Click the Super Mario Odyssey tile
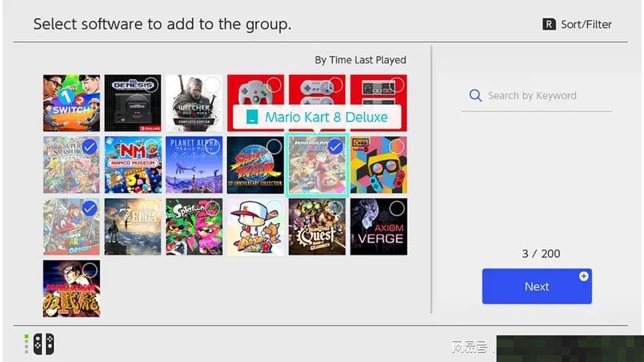Viewport: 644px width, 362px height. coord(71,227)
